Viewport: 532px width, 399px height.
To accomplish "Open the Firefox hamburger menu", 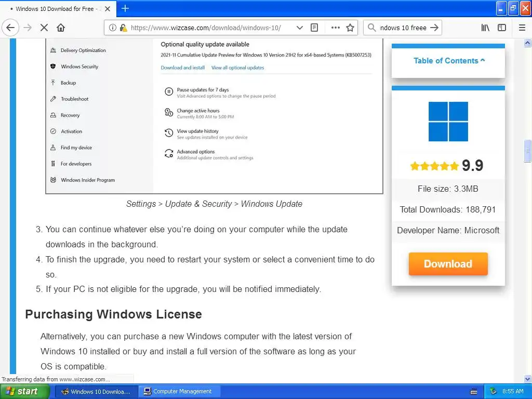I will pyautogui.click(x=522, y=28).
